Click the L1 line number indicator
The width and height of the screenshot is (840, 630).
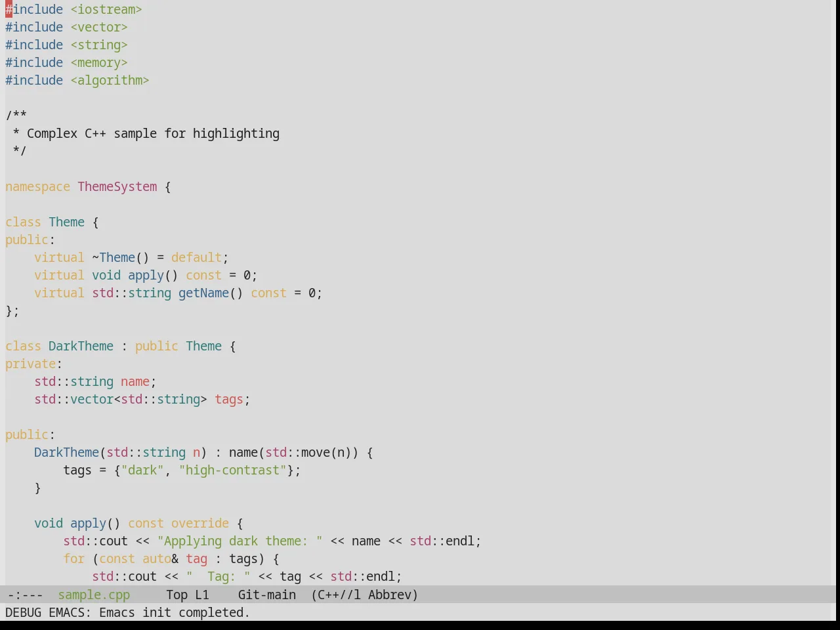[x=202, y=595]
